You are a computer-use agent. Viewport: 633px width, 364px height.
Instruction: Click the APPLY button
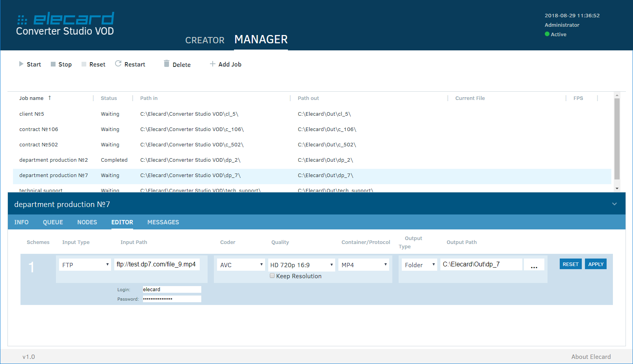tap(596, 264)
